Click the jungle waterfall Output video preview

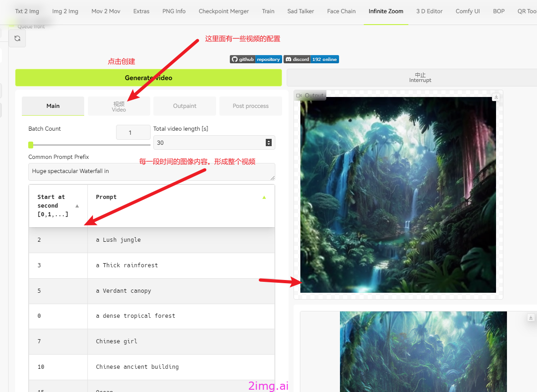coord(398,194)
